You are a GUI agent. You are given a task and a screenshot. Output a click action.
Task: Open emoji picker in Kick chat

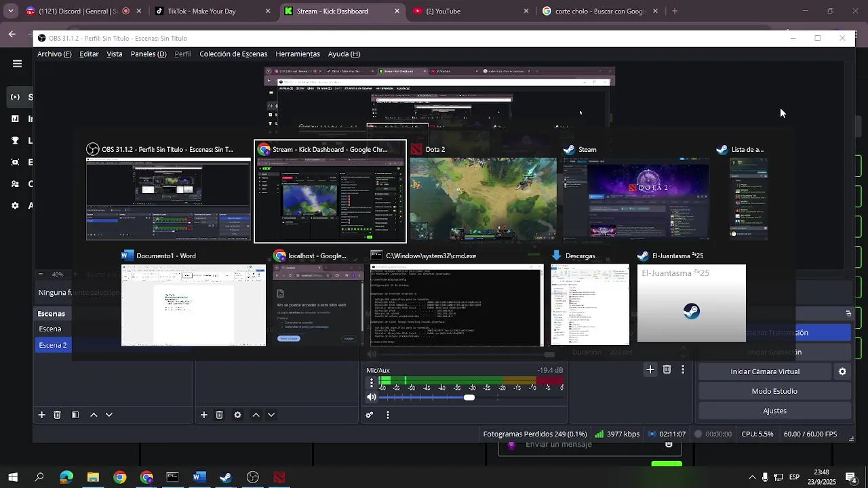click(x=669, y=445)
